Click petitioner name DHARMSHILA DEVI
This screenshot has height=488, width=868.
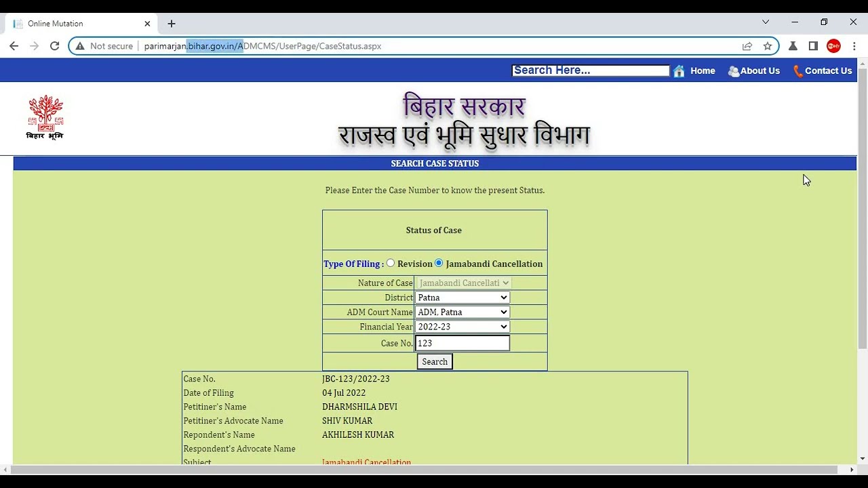[x=359, y=407]
